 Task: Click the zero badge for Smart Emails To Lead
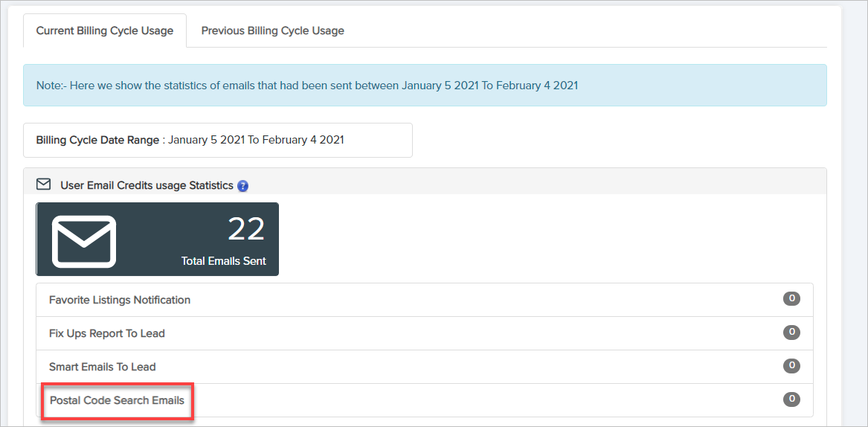pyautogui.click(x=791, y=366)
